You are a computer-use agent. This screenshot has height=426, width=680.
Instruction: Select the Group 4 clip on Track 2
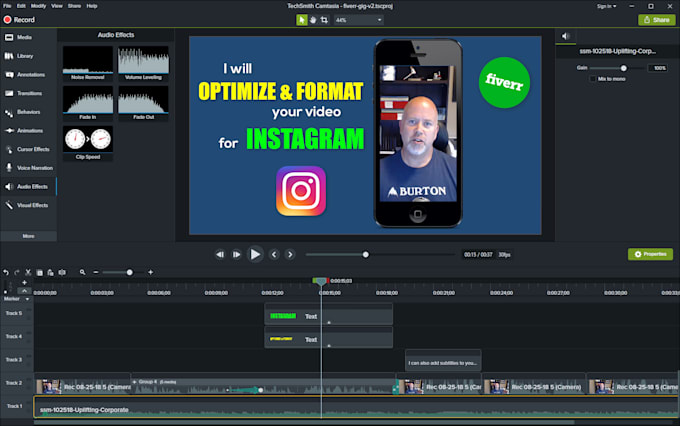pos(263,384)
